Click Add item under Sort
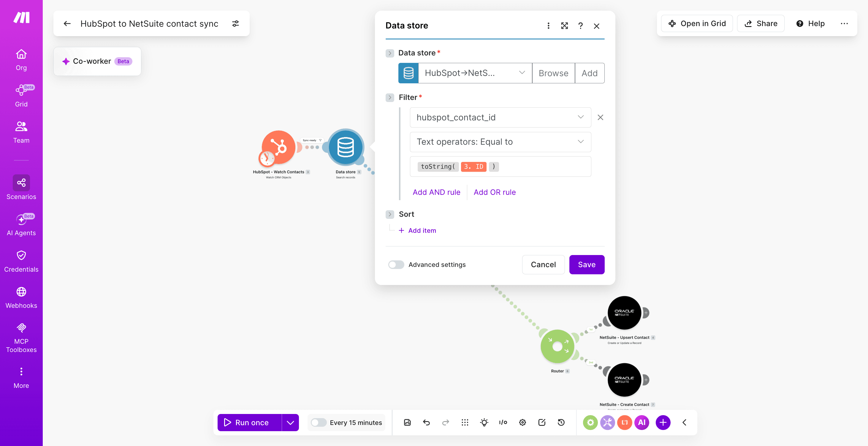 point(417,231)
